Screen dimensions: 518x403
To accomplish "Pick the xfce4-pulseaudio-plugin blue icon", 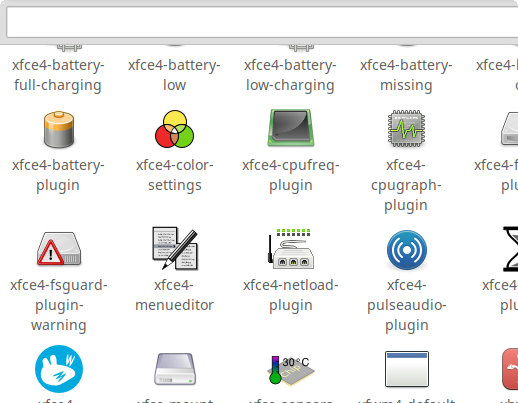I will (407, 250).
